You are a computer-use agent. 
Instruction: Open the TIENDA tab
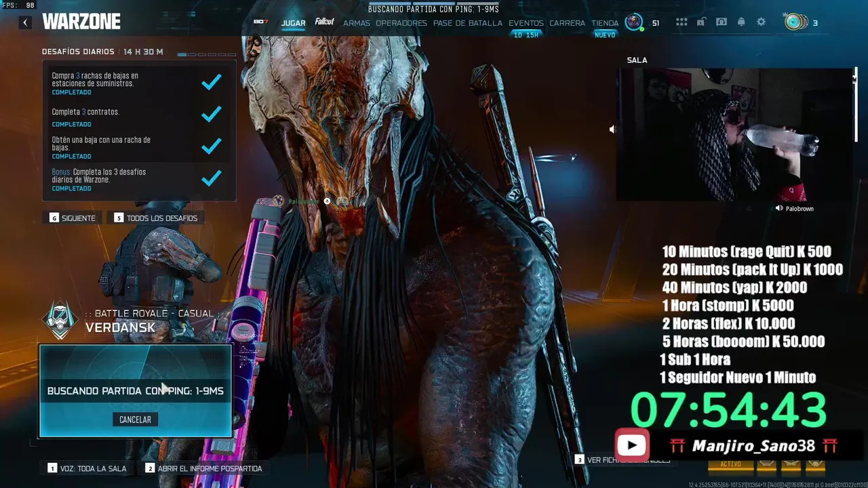click(605, 23)
